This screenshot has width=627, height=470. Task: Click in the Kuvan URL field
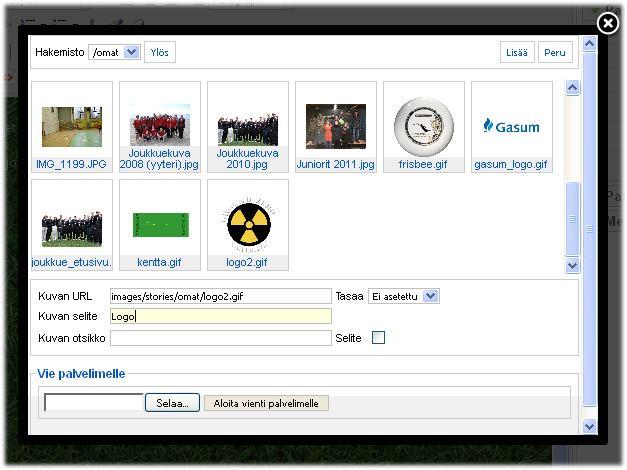(x=221, y=296)
